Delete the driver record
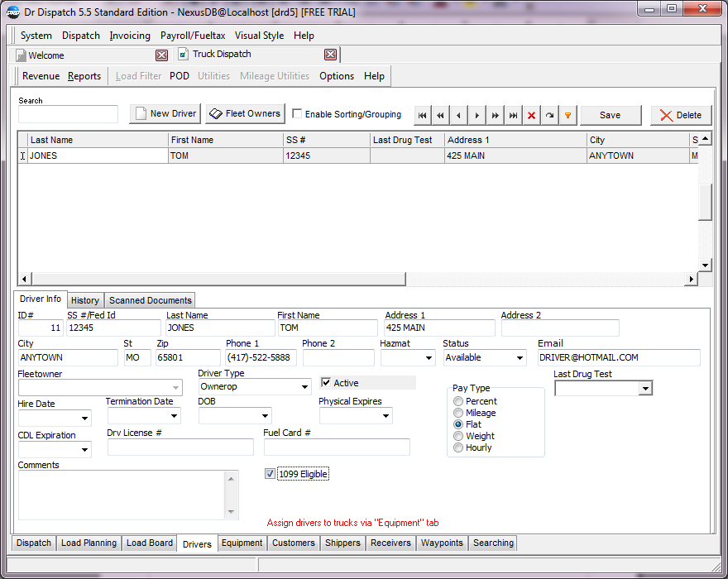The width and height of the screenshot is (728, 579). [x=681, y=115]
